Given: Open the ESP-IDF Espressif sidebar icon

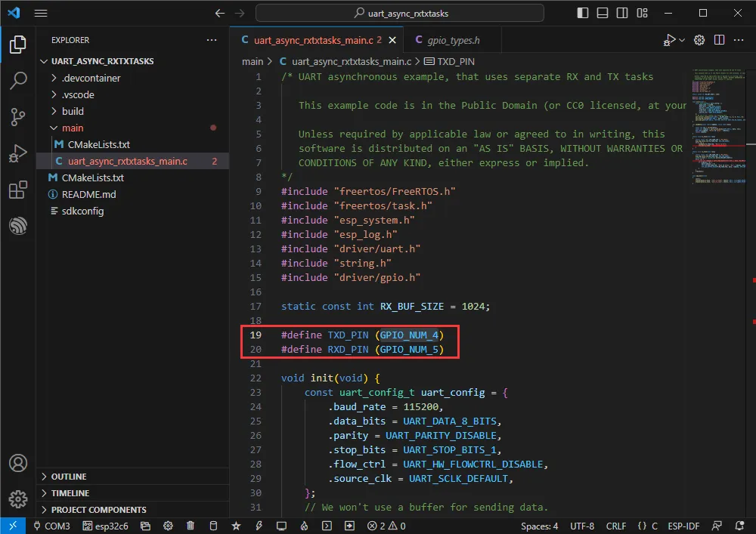Looking at the screenshot, I should (x=18, y=226).
